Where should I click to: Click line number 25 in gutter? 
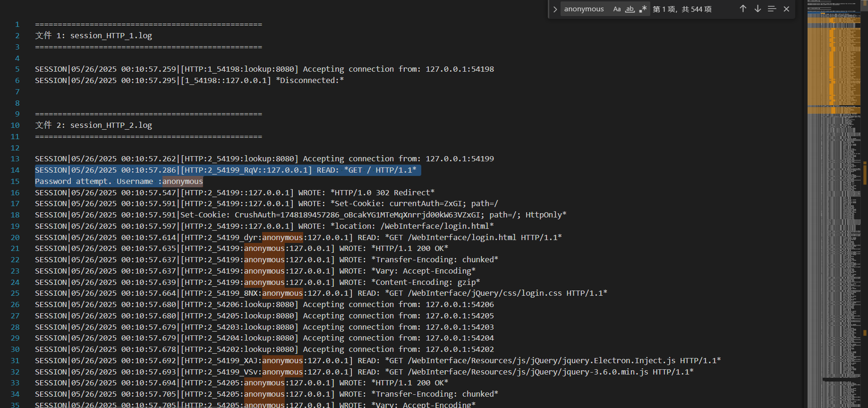[15, 293]
